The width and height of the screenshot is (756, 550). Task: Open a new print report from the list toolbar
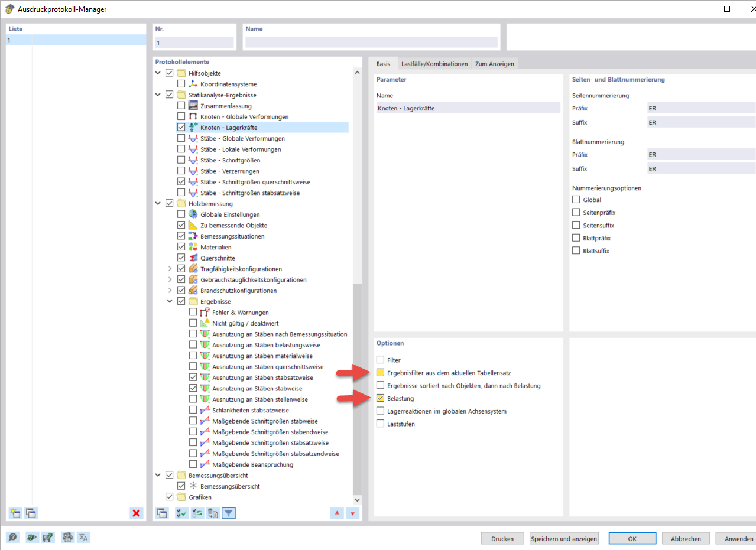tap(13, 513)
